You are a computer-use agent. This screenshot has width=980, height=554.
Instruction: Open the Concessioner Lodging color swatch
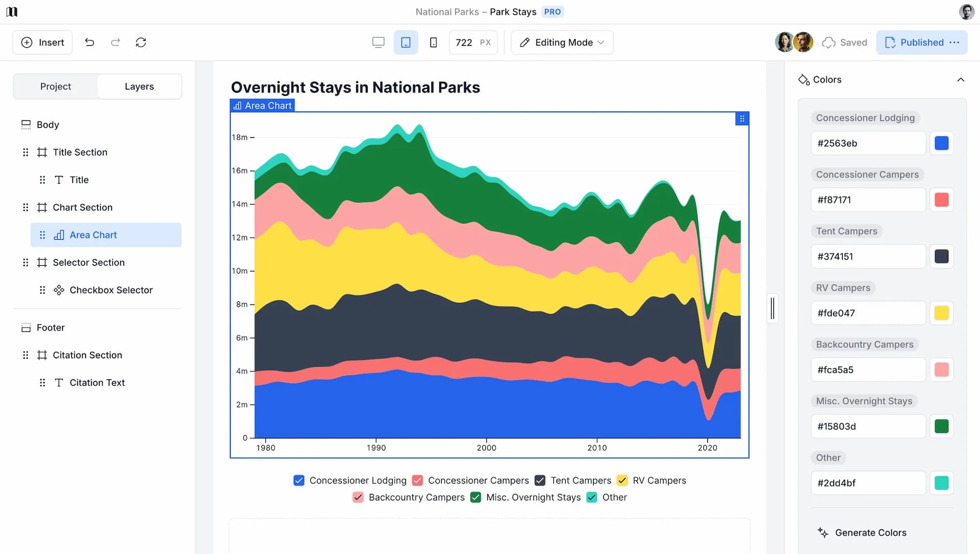coord(942,143)
